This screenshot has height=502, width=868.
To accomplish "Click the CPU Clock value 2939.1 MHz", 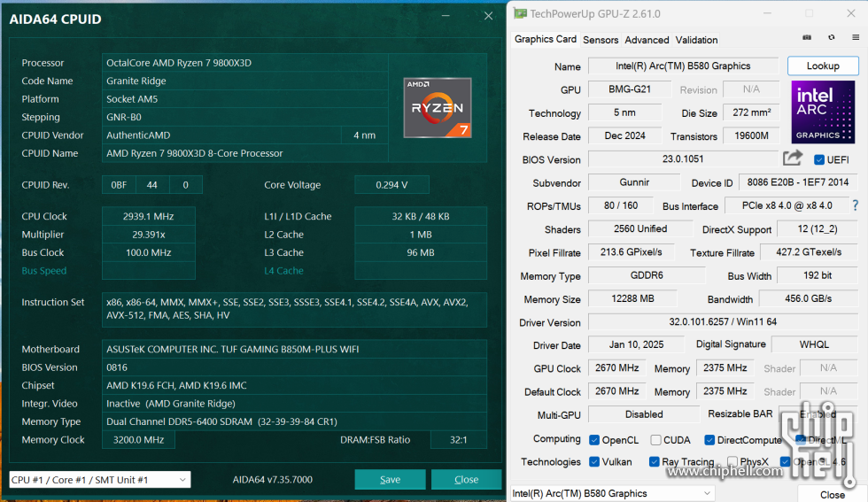I will click(x=149, y=216).
